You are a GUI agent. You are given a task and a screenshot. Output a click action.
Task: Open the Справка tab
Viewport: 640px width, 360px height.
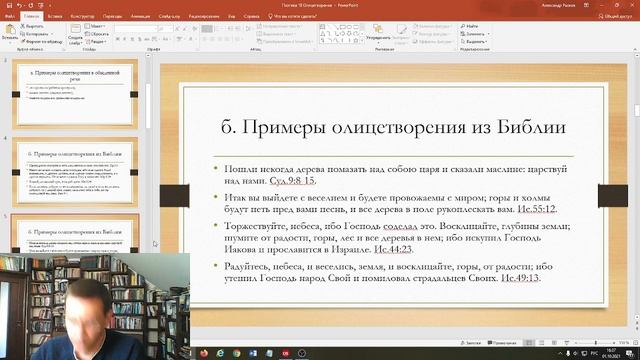pos(251,16)
